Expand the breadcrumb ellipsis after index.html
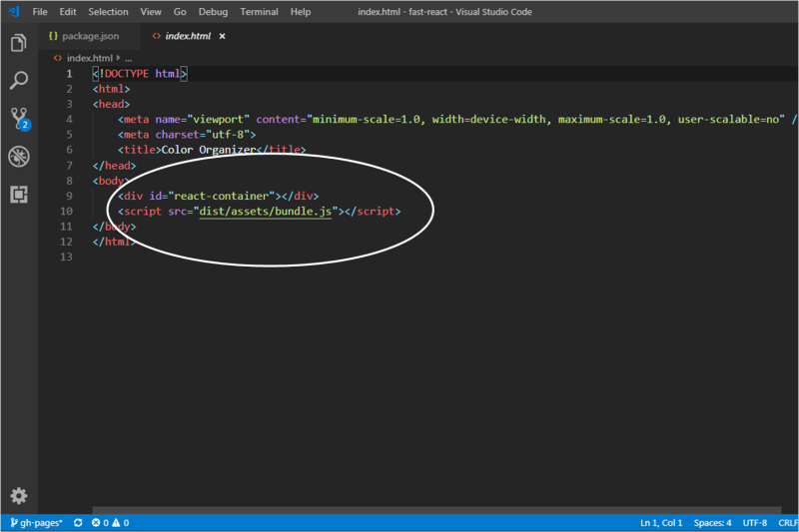The width and height of the screenshot is (799, 532). [x=129, y=59]
